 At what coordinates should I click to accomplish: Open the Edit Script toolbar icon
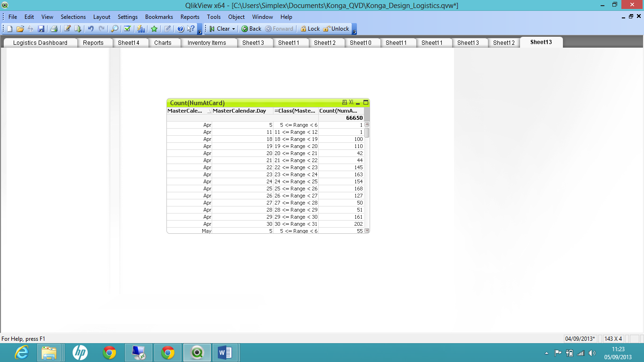67,29
